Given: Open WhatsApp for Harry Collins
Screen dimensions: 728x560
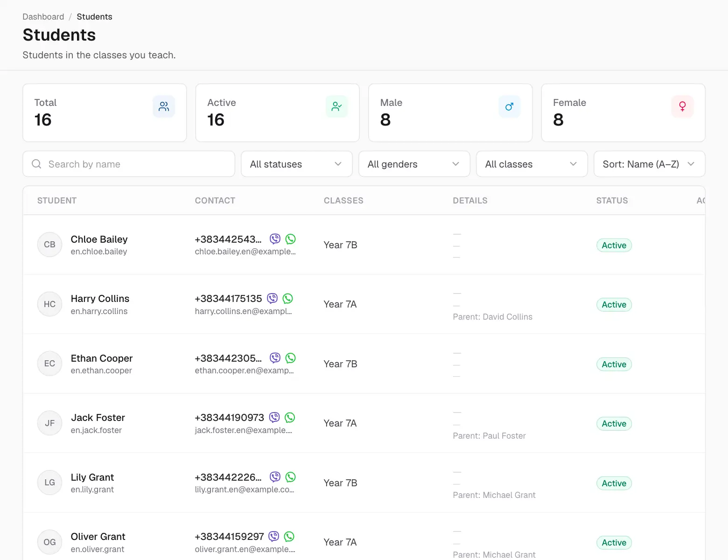Looking at the screenshot, I should point(288,298).
